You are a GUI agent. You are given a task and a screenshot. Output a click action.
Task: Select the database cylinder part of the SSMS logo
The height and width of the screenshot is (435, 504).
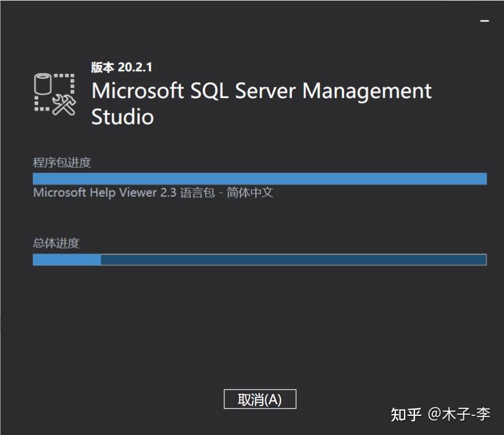[x=43, y=83]
